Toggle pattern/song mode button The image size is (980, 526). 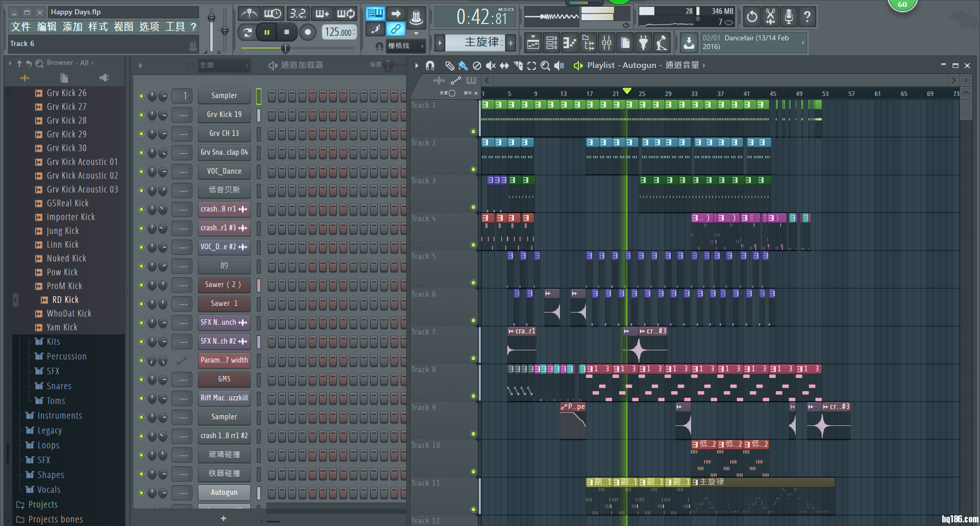point(248,32)
